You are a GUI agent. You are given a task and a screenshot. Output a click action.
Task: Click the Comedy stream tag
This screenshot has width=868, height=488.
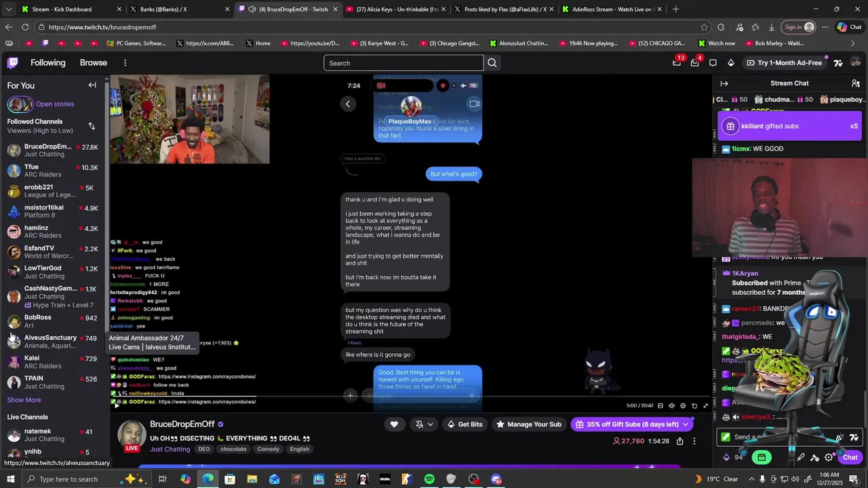tap(269, 449)
